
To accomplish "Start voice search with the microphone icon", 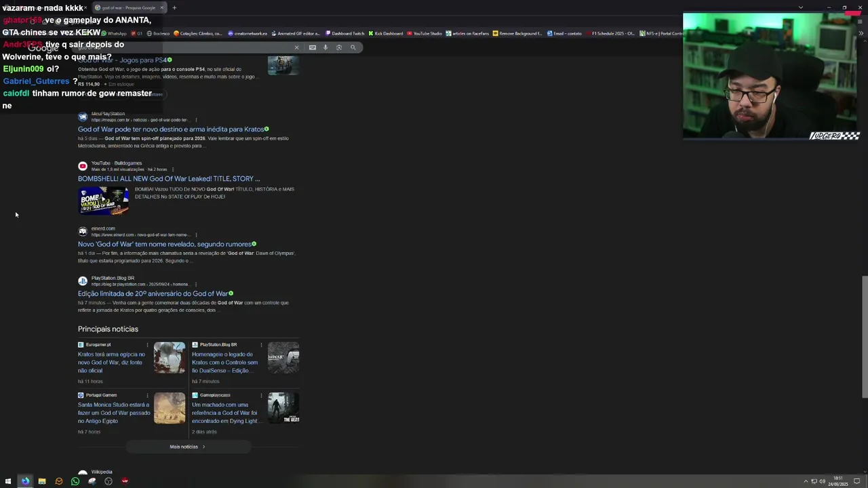I will 325,47.
